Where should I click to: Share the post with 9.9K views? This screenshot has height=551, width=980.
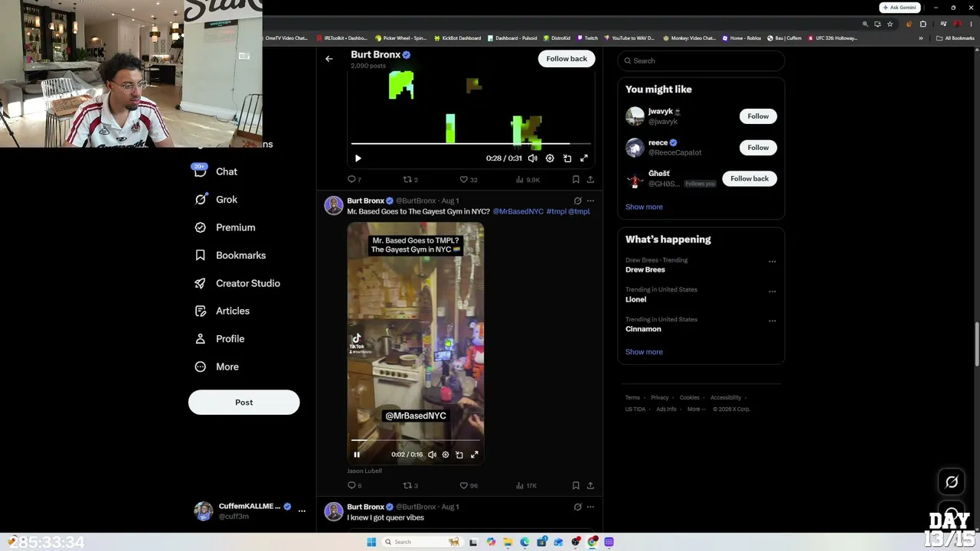(590, 180)
